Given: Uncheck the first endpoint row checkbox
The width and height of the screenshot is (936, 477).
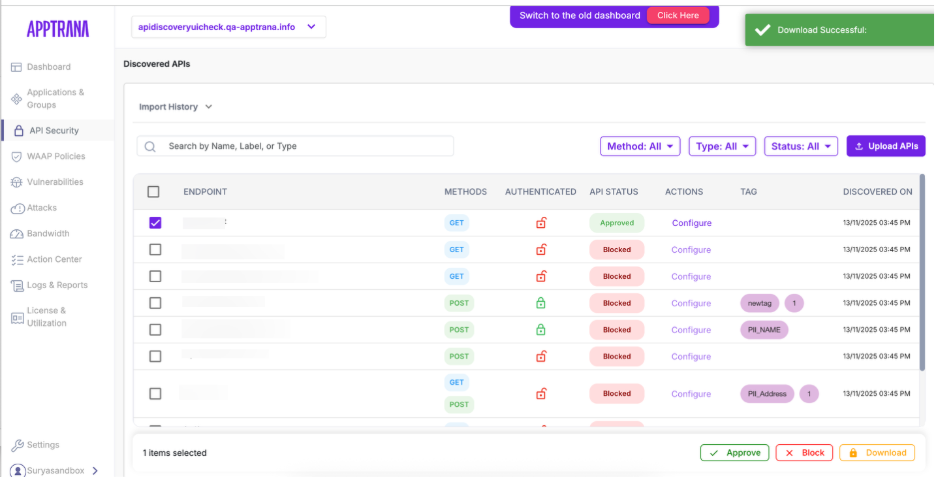Looking at the screenshot, I should click(155, 223).
